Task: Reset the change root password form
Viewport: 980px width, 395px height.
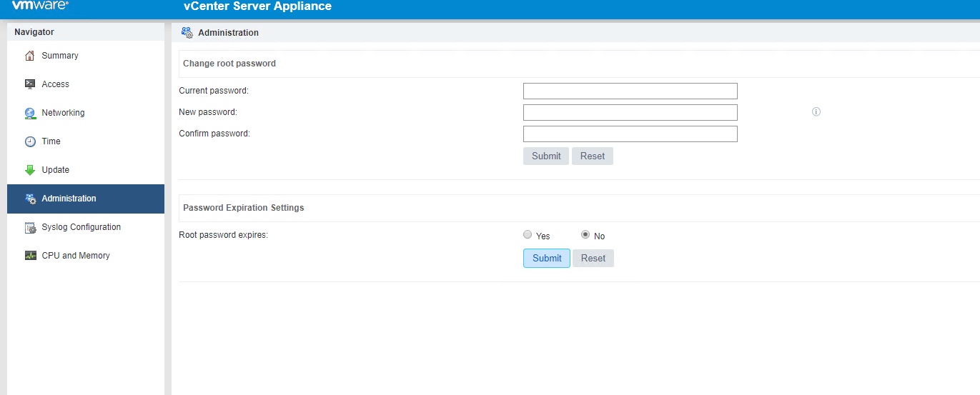Action: pyautogui.click(x=593, y=156)
